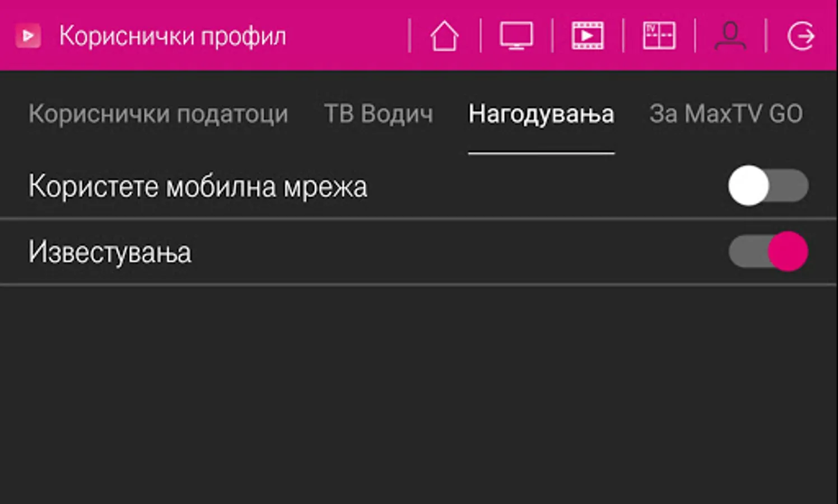Disable the Известувања switch
This screenshot has width=838, height=504.
click(768, 251)
